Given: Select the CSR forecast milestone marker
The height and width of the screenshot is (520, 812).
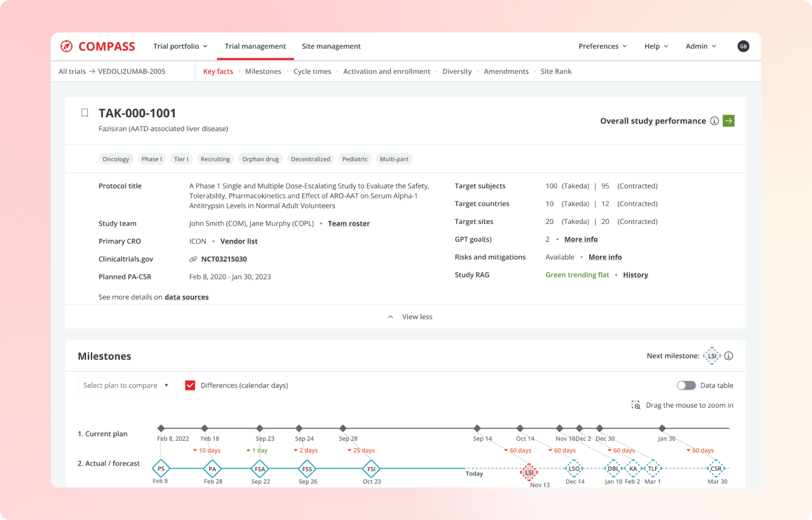Looking at the screenshot, I should click(716, 468).
